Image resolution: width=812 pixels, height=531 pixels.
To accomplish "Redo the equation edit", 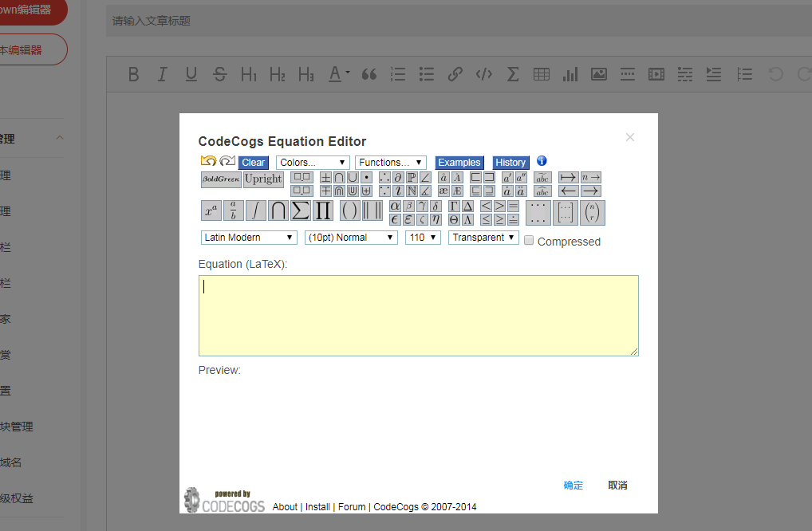I will point(227,161).
